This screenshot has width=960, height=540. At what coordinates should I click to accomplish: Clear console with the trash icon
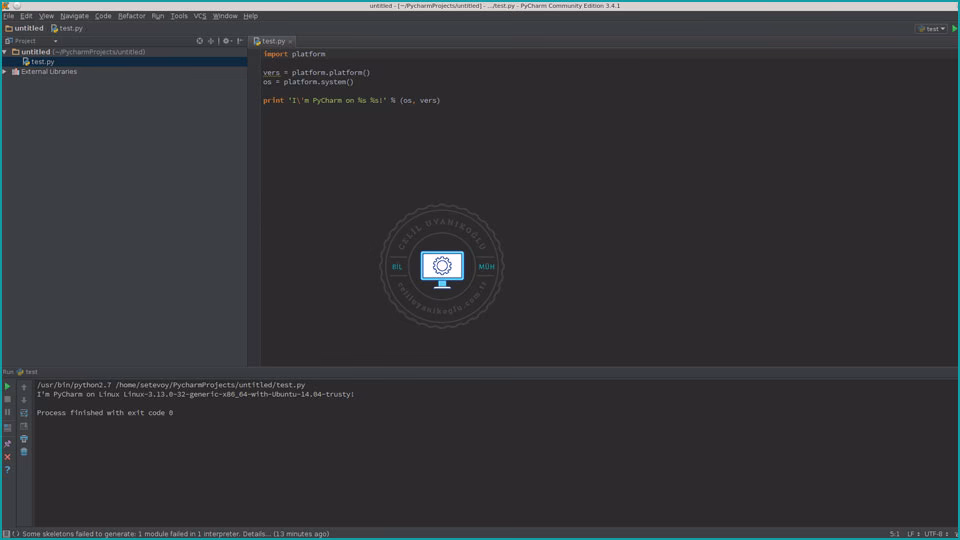(x=24, y=452)
